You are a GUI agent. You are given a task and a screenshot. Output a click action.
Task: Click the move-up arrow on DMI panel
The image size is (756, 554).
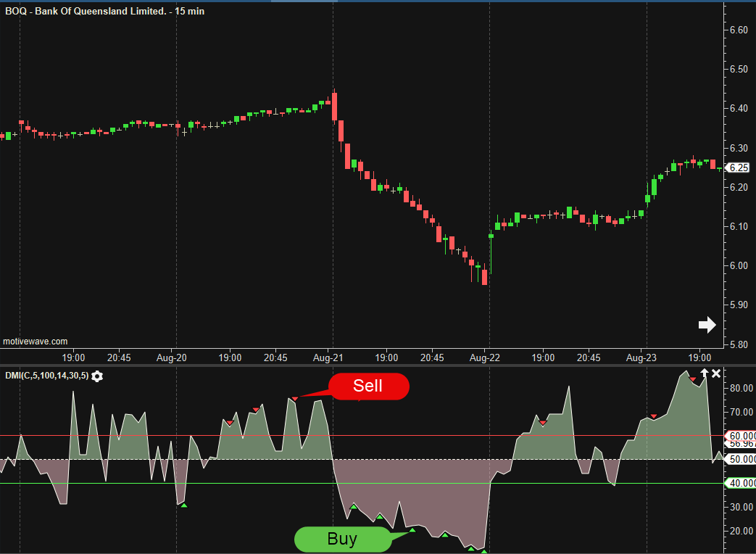point(703,373)
